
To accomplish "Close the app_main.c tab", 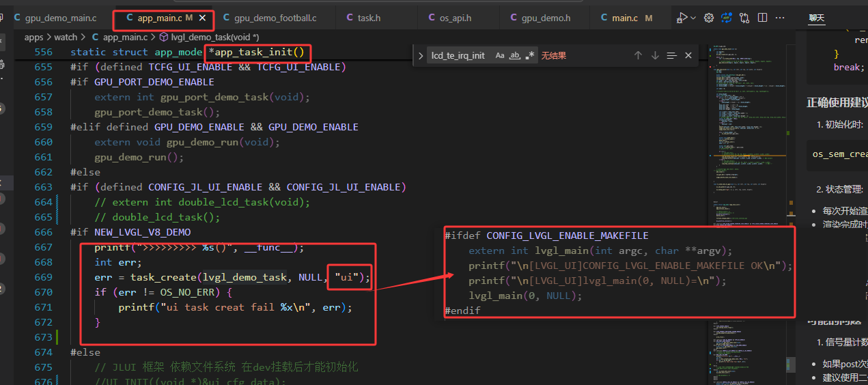I will 202,18.
